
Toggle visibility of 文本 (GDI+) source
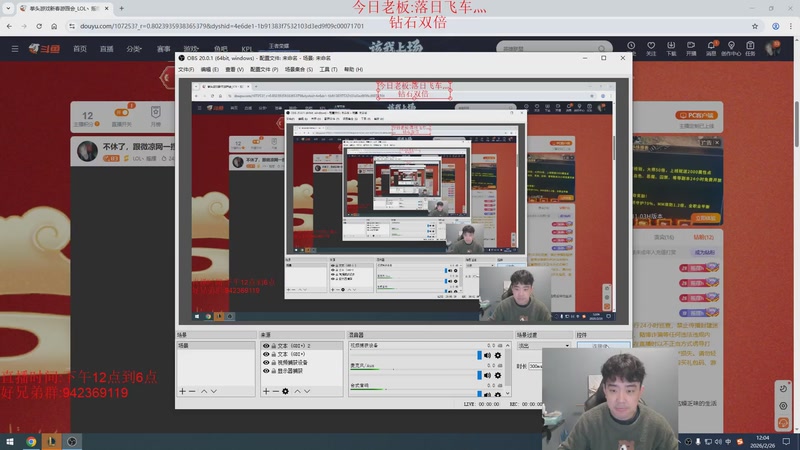[x=266, y=354]
